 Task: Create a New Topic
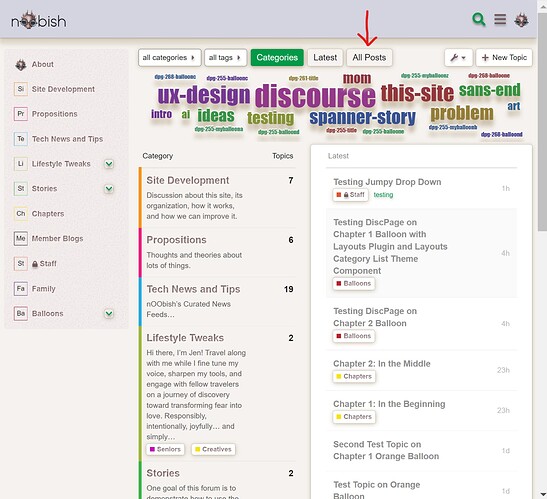504,58
